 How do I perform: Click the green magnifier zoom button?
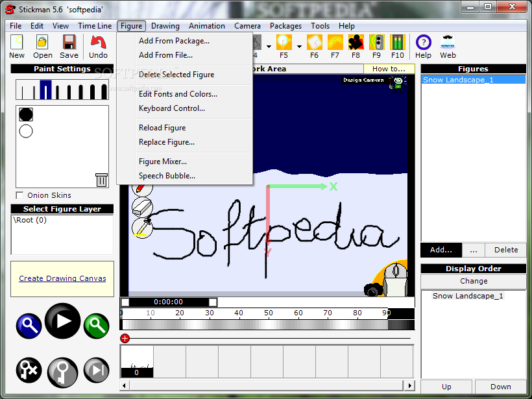97,326
